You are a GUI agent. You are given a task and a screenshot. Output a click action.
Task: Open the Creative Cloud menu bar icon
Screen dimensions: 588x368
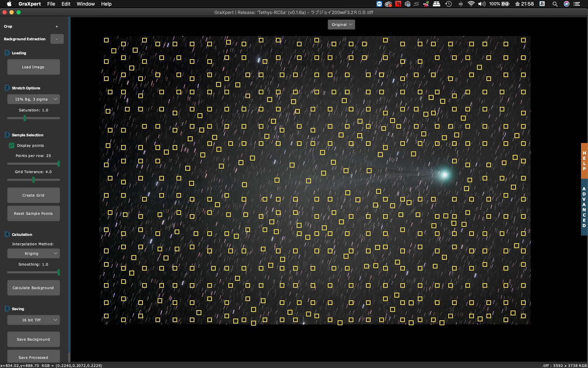coord(388,4)
